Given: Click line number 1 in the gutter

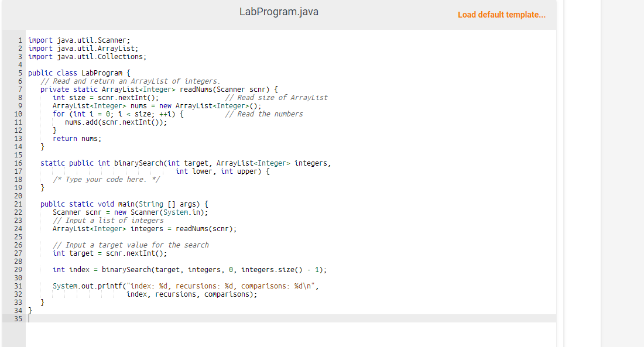Looking at the screenshot, I should [19, 40].
